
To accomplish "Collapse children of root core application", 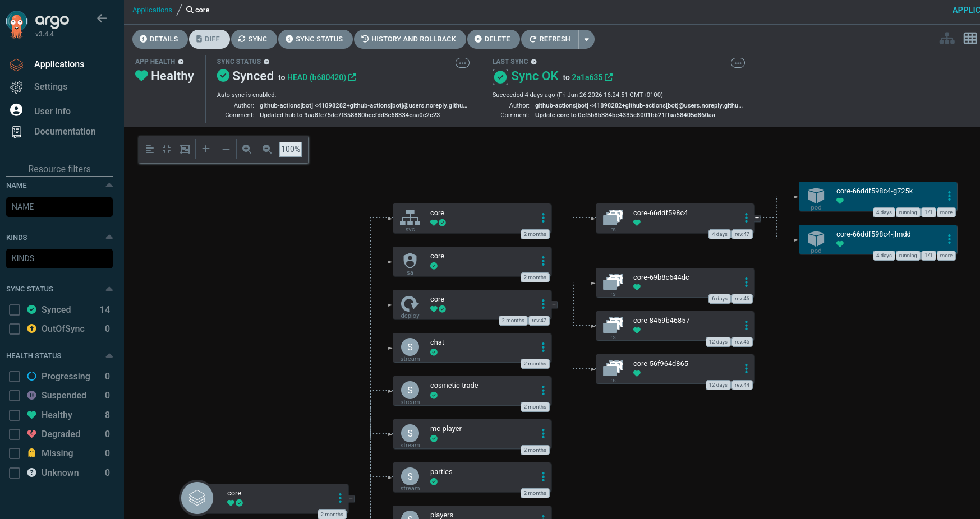I will pyautogui.click(x=351, y=498).
